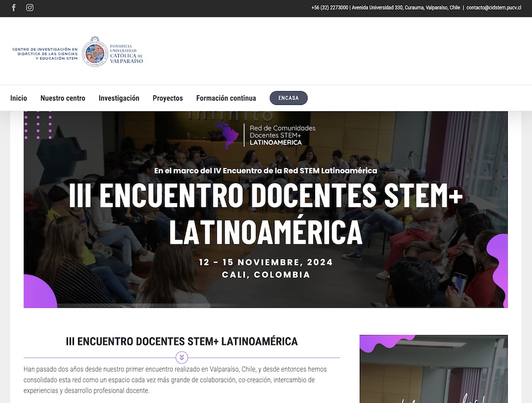The width and height of the screenshot is (532, 403).
Task: Click the large banner title about Docentes STEM+
Action: [x=265, y=214]
